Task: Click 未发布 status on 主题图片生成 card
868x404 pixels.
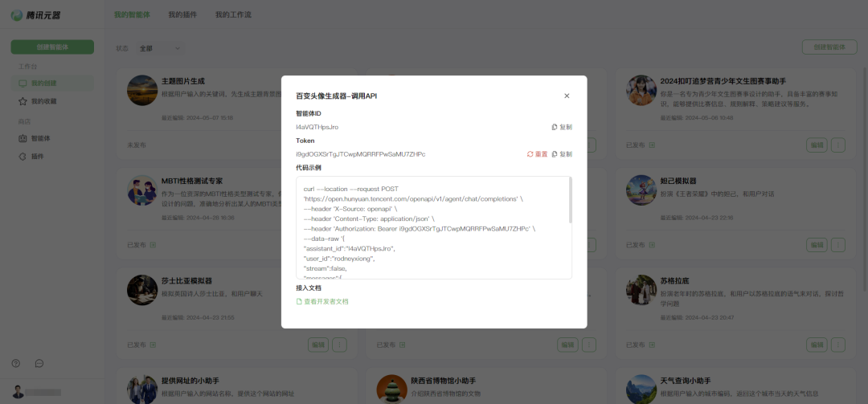Action: pos(137,145)
